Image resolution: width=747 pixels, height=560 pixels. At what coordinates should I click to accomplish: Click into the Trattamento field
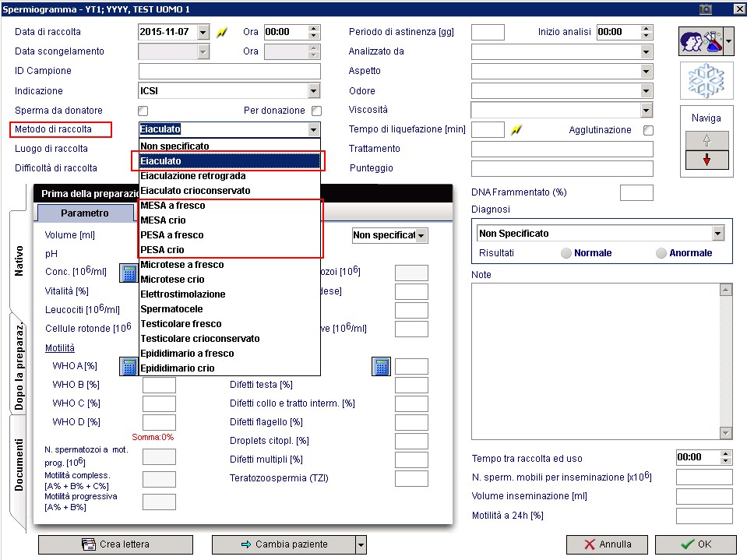[562, 149]
